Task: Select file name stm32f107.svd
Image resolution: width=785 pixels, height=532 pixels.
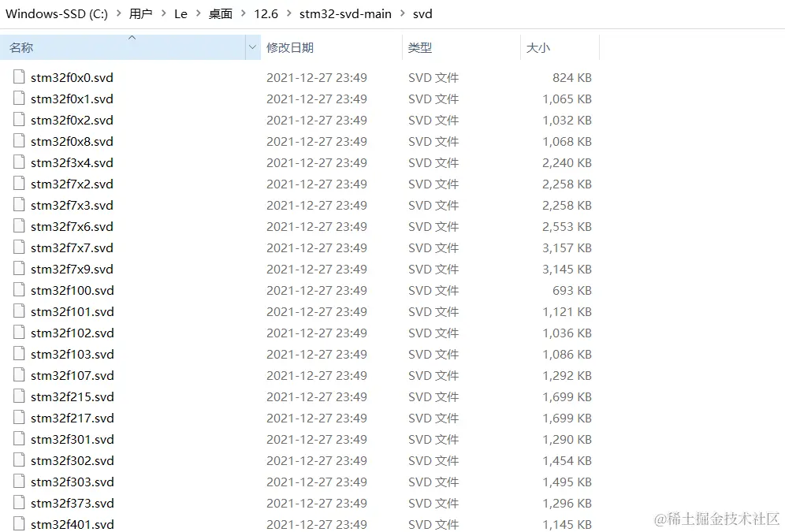Action: coord(72,375)
